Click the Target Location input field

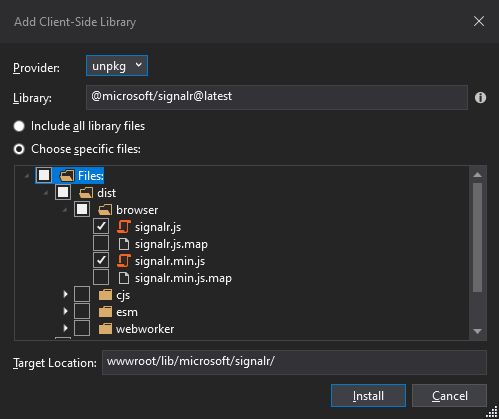tap(294, 362)
